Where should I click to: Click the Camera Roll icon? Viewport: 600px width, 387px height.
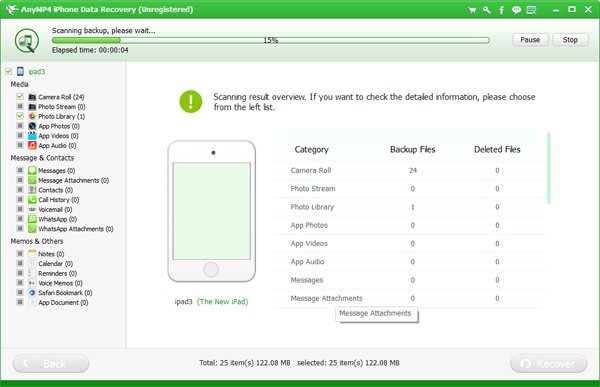(x=32, y=97)
